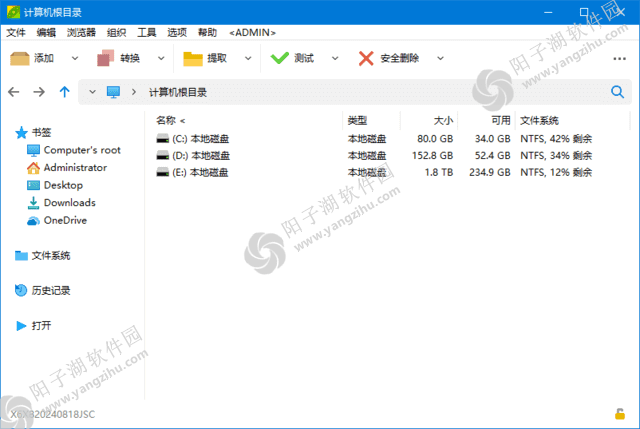Select the 历史记录 (History) sidebar item
The width and height of the screenshot is (640, 429).
click(42, 291)
